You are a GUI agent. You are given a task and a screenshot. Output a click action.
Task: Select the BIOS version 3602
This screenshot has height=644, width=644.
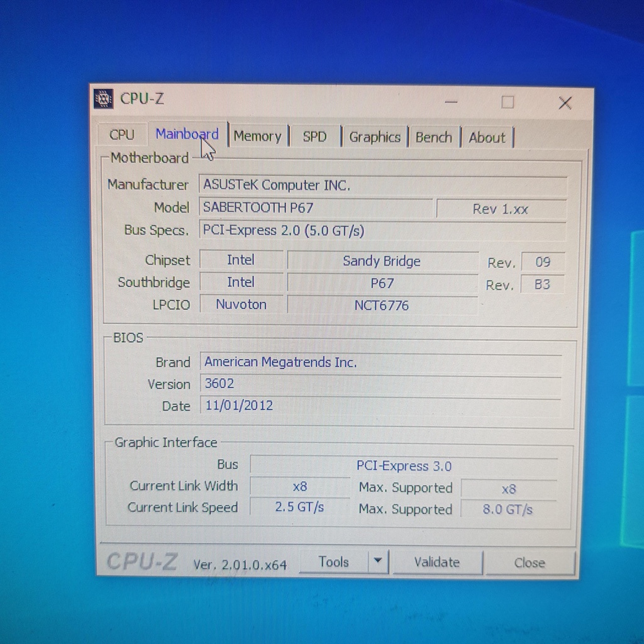(381, 384)
